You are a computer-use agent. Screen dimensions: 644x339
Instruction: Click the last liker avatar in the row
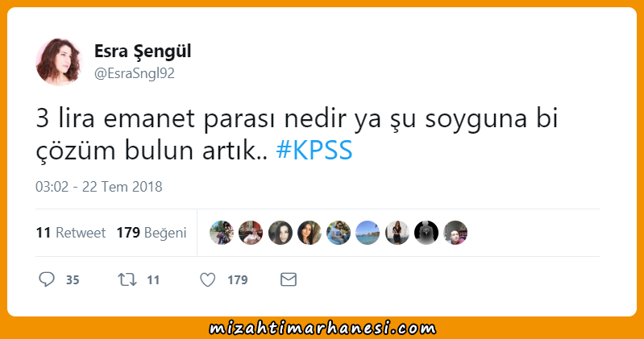click(x=455, y=233)
